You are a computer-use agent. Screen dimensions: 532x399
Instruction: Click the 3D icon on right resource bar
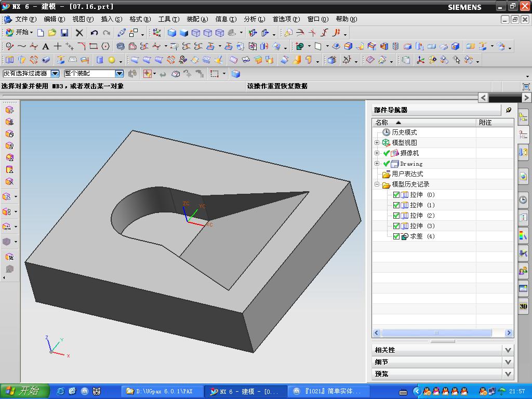[x=523, y=306]
